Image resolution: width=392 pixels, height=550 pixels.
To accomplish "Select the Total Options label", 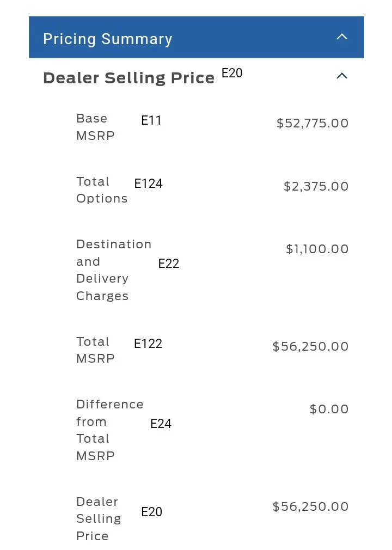I will point(102,190).
